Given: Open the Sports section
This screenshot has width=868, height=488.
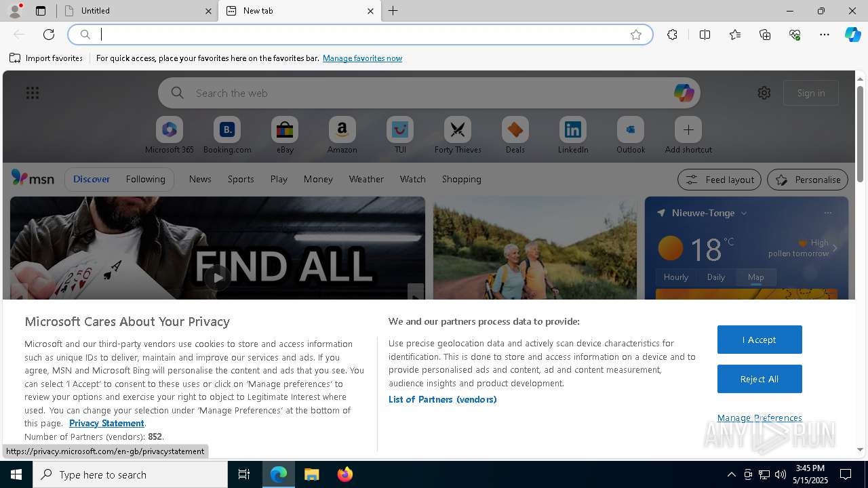Looking at the screenshot, I should (x=241, y=179).
